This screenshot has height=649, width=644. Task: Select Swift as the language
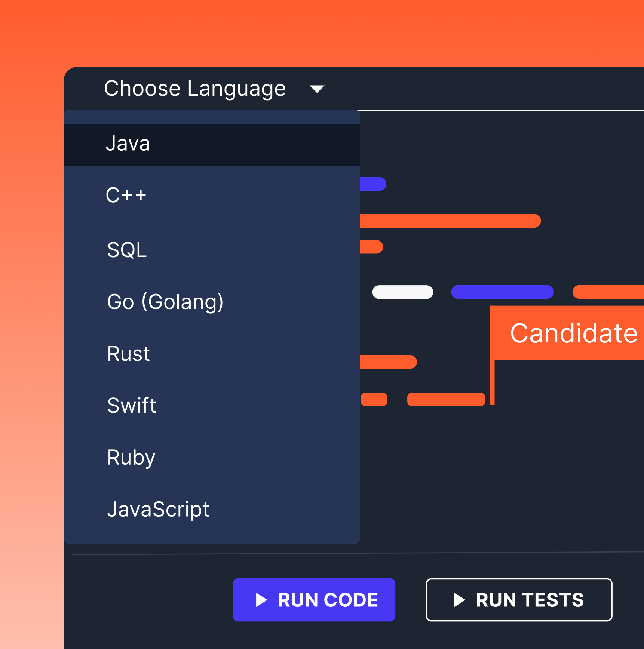[x=132, y=405]
